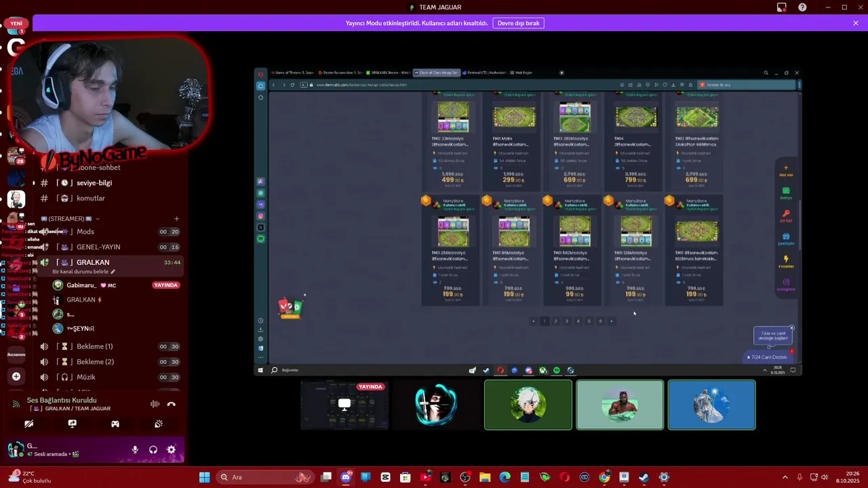The image size is (868, 488).
Task: Click Bir kanal durumu belirle link
Action: pyautogui.click(x=84, y=272)
